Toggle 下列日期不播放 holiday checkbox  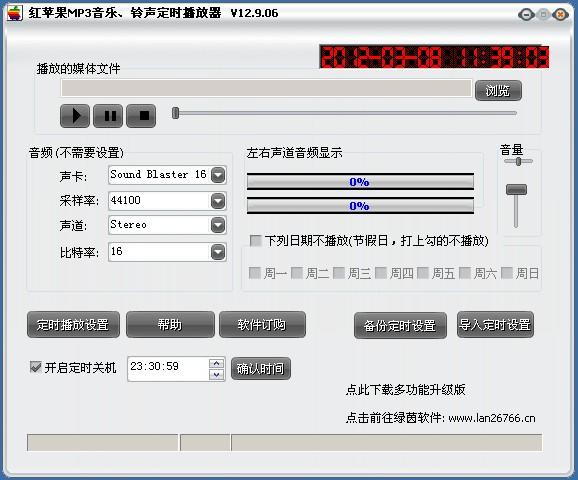tap(255, 241)
